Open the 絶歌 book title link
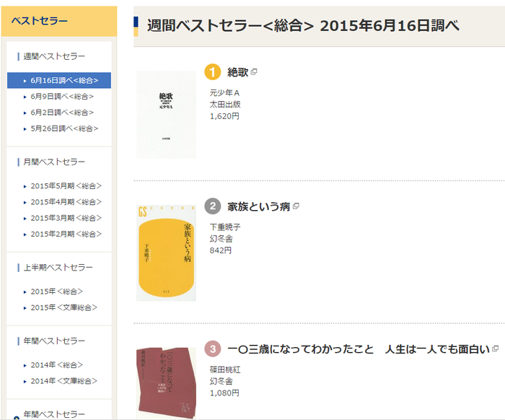 (237, 72)
